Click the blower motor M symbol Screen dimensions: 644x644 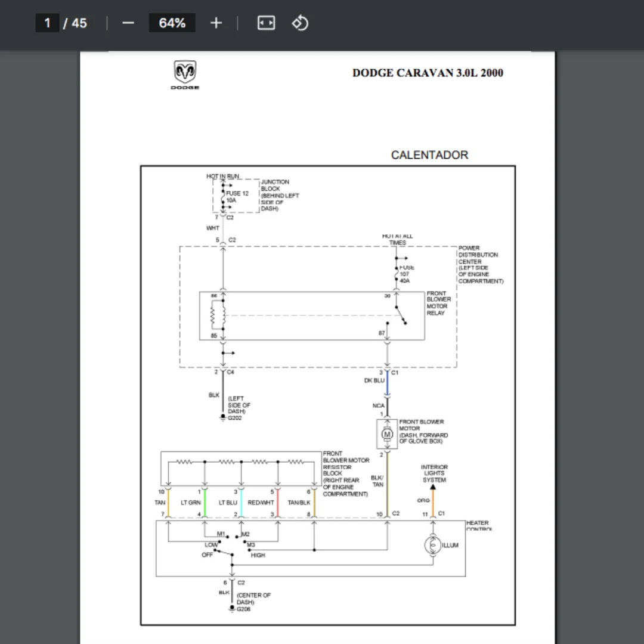pos(387,434)
